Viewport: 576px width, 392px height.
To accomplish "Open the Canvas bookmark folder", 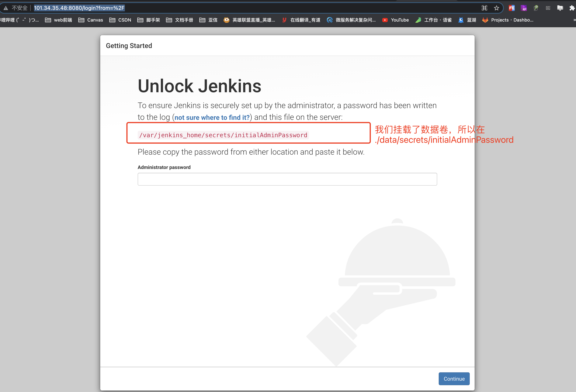I will pos(91,20).
